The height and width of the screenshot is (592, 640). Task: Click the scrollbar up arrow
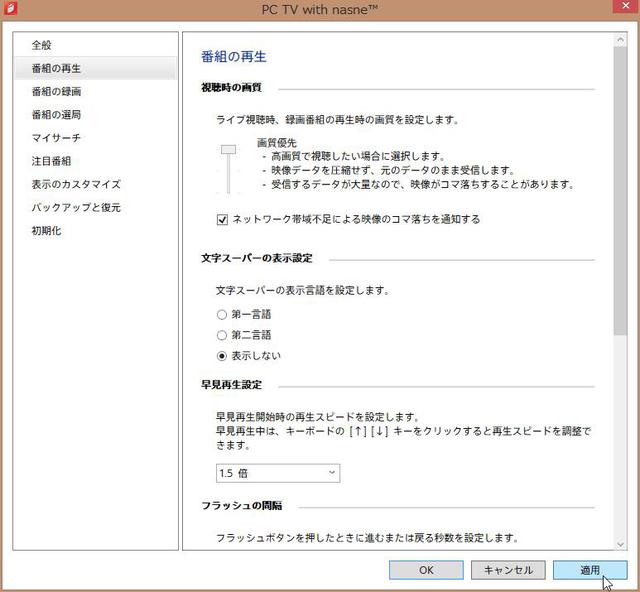620,40
